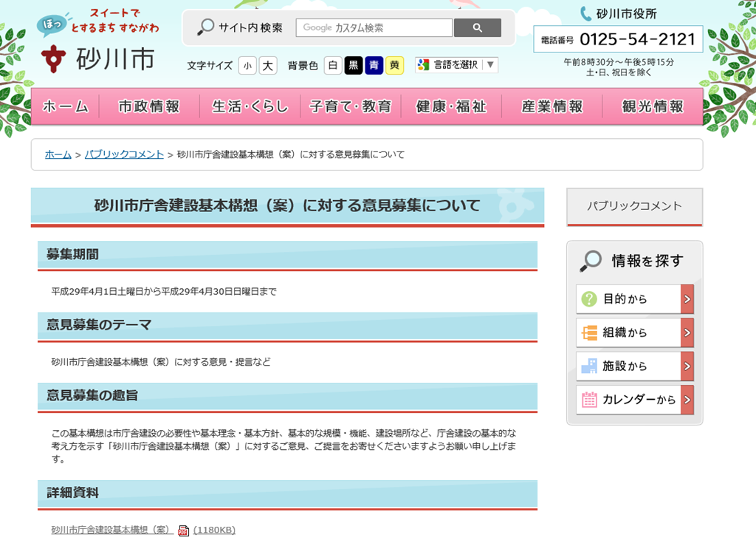The height and width of the screenshot is (546, 756).
Task: Follow the パブリックコメント breadcrumb link
Action: 124,154
